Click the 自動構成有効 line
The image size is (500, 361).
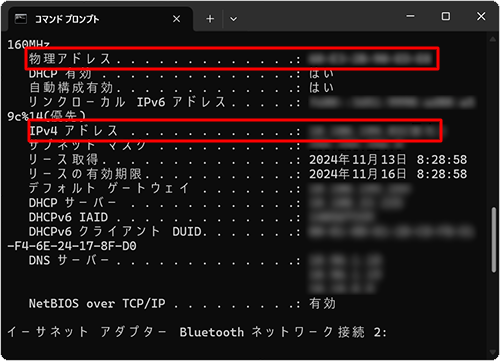point(181,87)
